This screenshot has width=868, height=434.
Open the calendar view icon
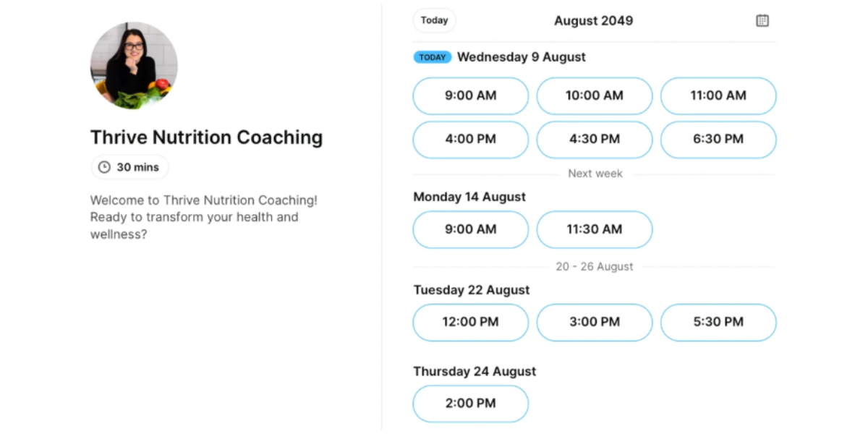pyautogui.click(x=762, y=20)
